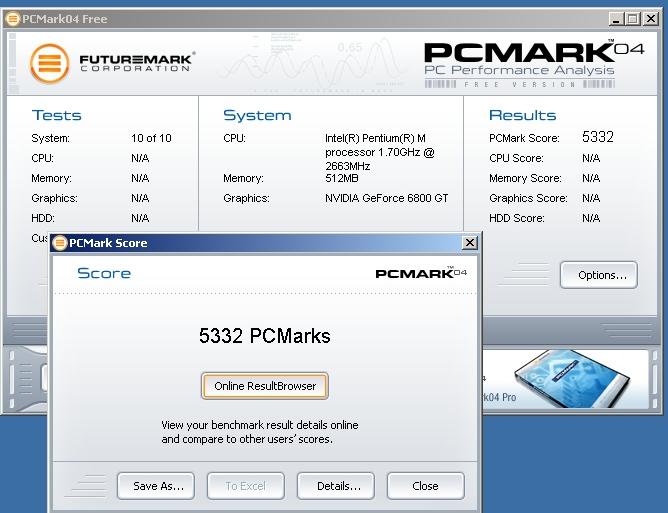The width and height of the screenshot is (668, 513).
Task: Click the 'NVIDIA GeForce 6800 GT' graphics text
Action: pyautogui.click(x=386, y=198)
